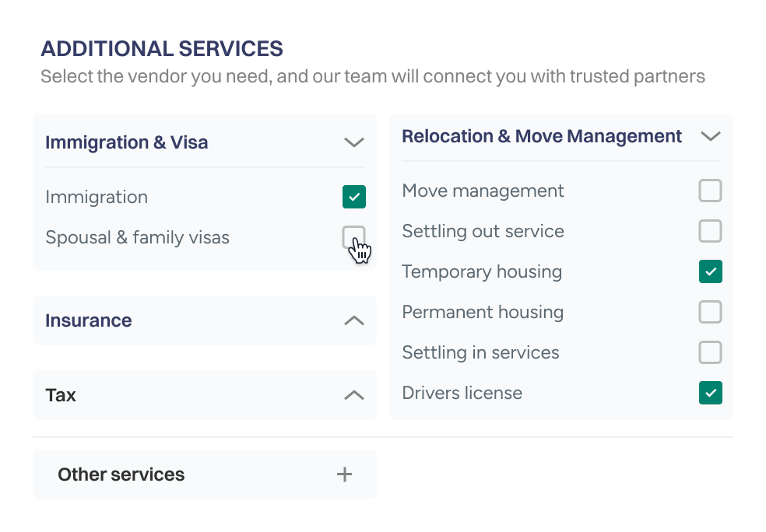Screen dimensions: 766x532
Task: Click the Immigration & Visa heading
Action: click(127, 142)
